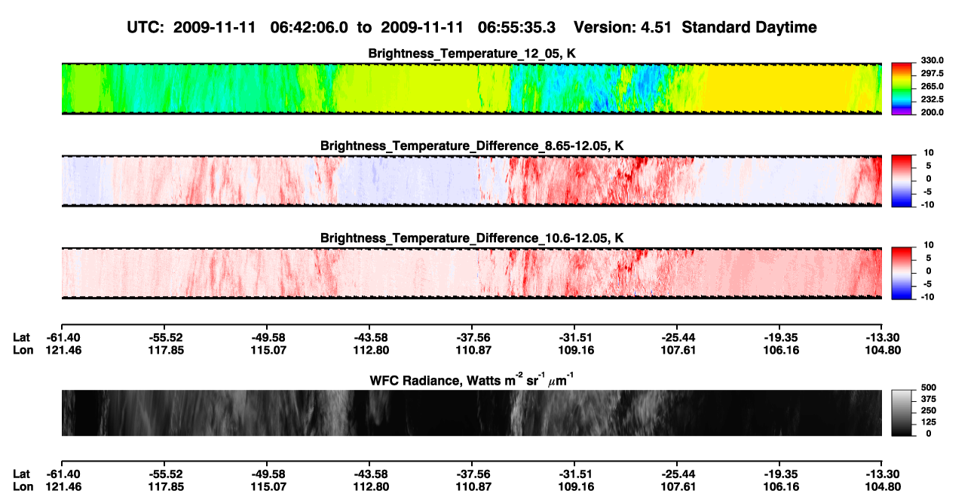This screenshot has width=980, height=503.
Task: Click longitude '109.16' on the axis above WFC Radiance
Action: (574, 349)
